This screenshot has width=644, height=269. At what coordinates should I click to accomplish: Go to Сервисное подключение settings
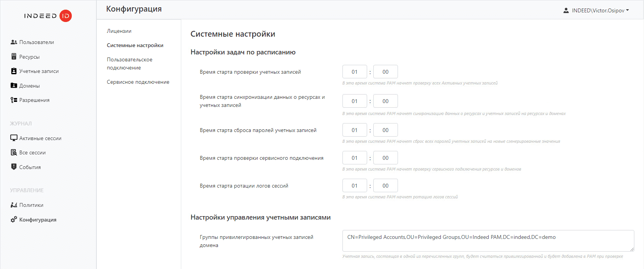(x=138, y=82)
